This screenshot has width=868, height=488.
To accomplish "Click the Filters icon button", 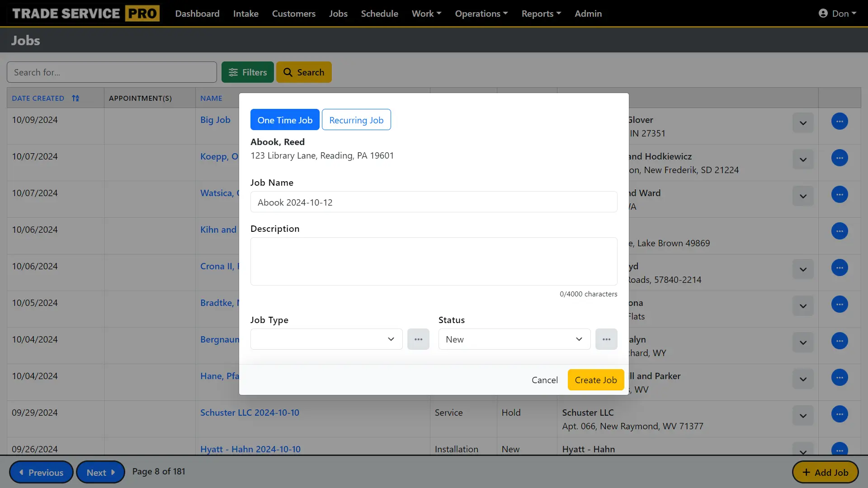I will tap(234, 72).
